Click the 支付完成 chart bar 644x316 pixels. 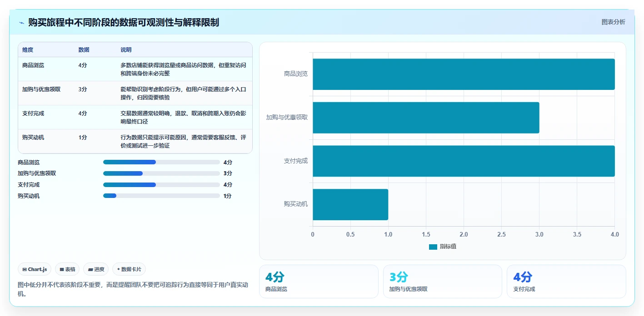coord(464,161)
